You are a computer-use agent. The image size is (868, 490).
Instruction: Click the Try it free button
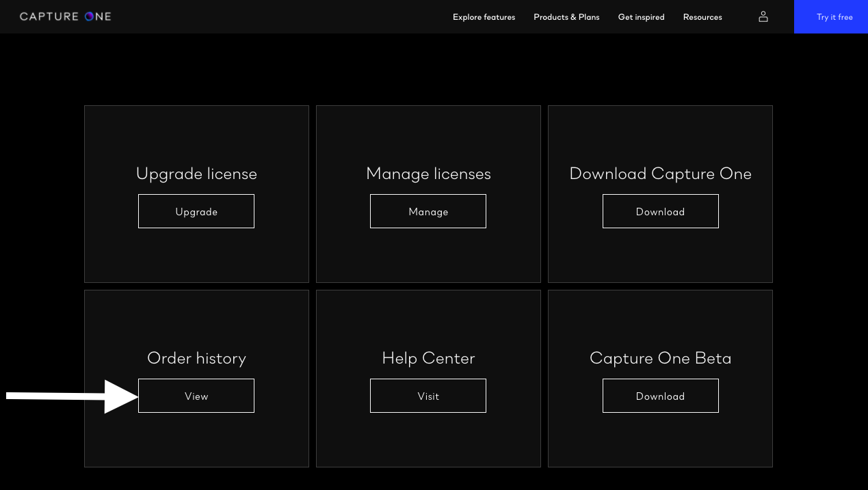[x=831, y=16]
